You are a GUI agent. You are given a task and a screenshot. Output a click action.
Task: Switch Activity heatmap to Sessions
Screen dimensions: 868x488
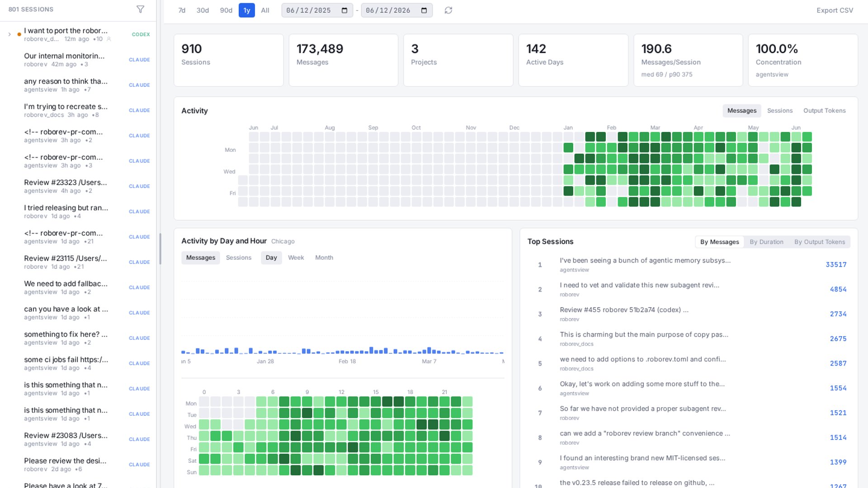780,111
